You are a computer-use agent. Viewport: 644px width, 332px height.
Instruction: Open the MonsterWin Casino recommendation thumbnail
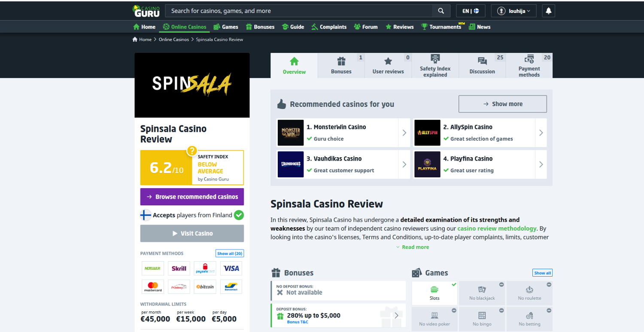pyautogui.click(x=291, y=133)
